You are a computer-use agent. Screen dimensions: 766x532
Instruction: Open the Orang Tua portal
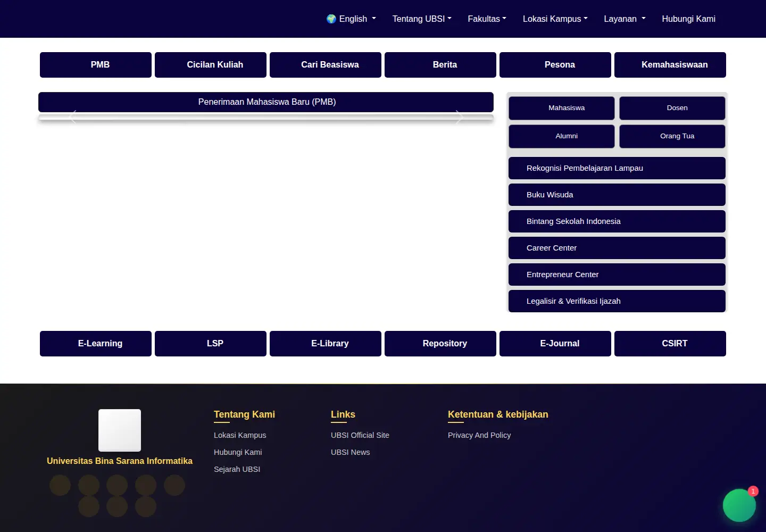click(672, 136)
